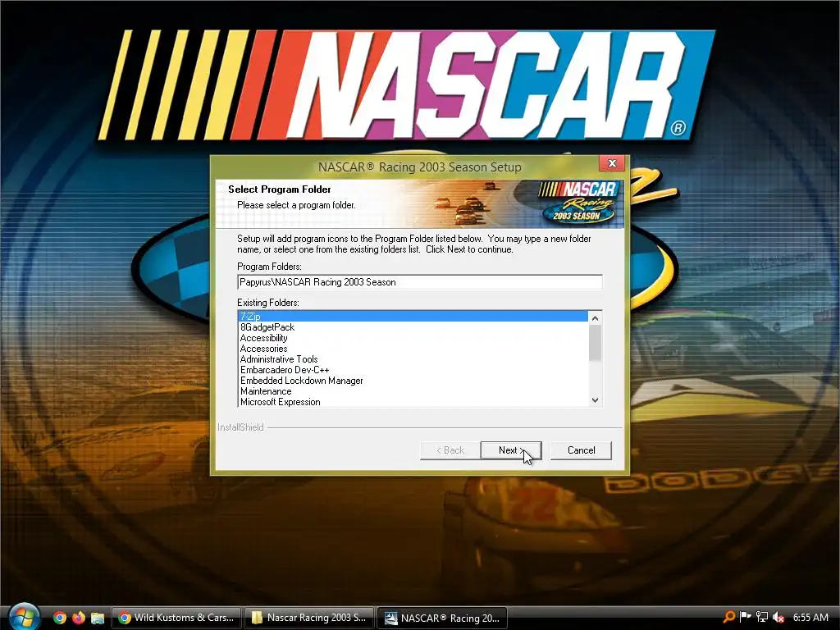Select Accessibility folder entry
The height and width of the screenshot is (630, 840).
coord(413,338)
